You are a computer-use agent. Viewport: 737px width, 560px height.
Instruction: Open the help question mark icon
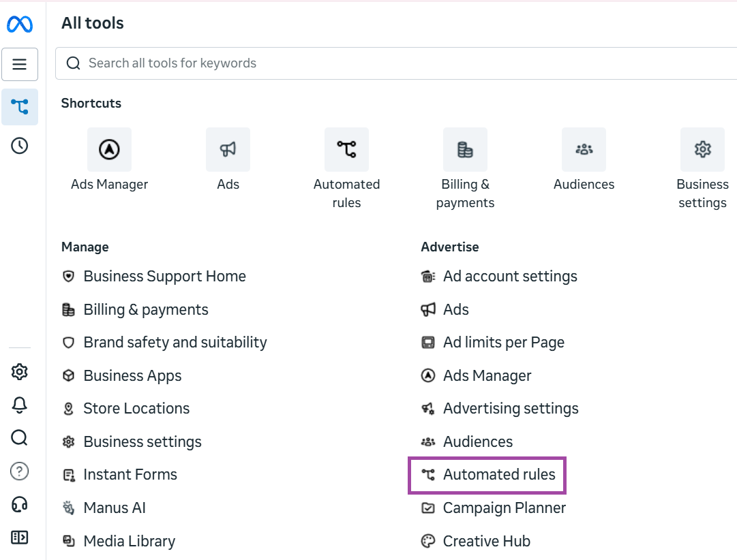point(19,471)
